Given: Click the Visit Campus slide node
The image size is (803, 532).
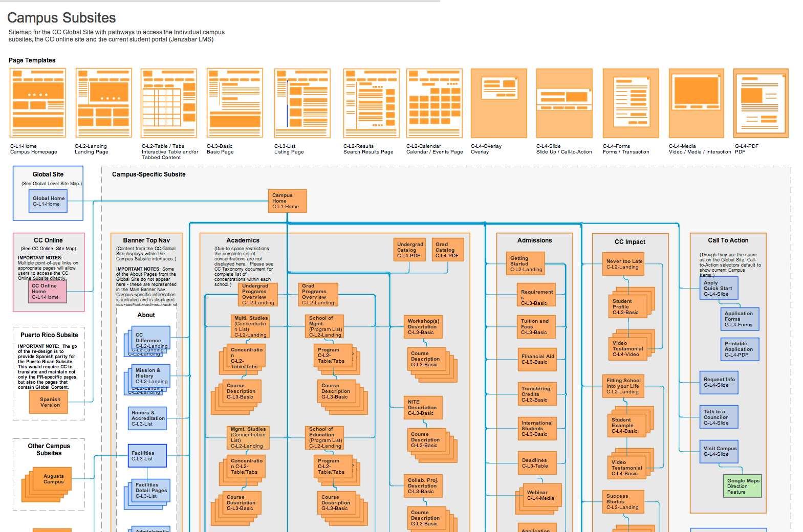Looking at the screenshot, I should click(x=720, y=451).
